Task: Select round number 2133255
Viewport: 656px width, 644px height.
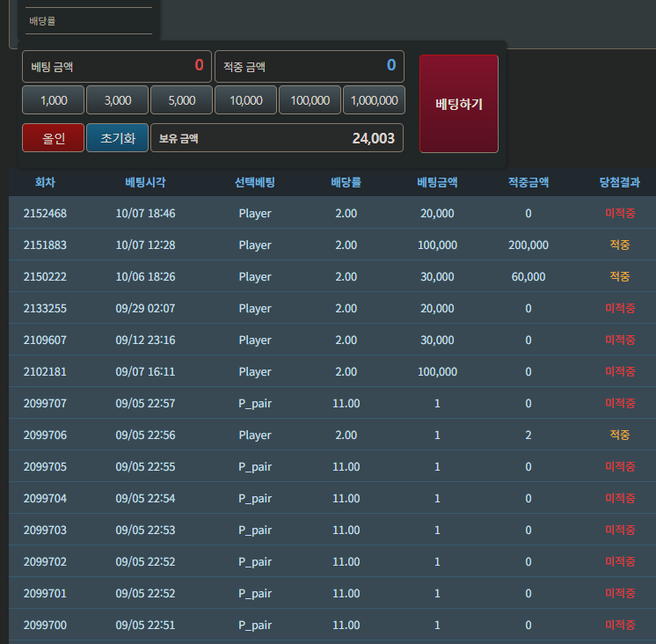Action: (45, 309)
